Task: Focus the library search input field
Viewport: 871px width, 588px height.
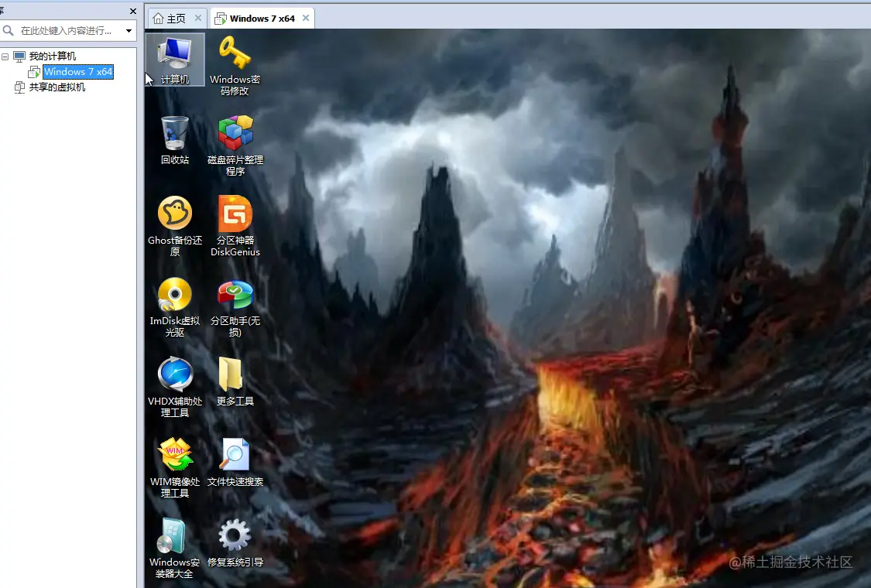Action: [68, 30]
